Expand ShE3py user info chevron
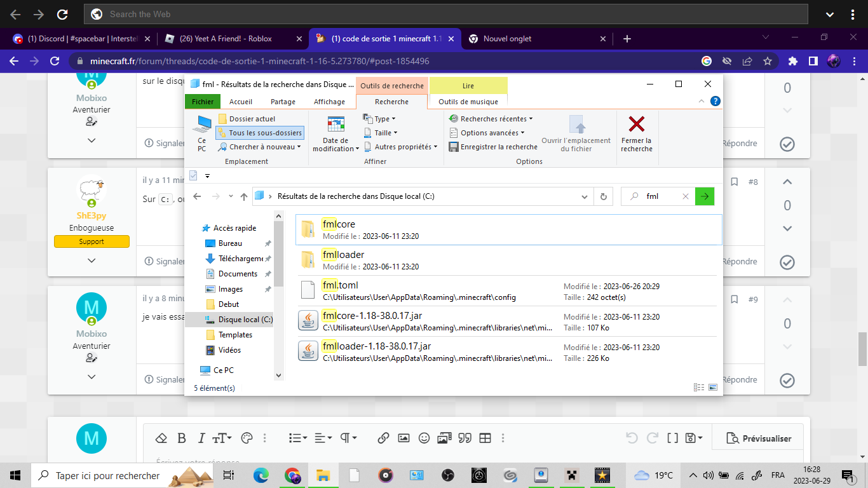Image resolution: width=868 pixels, height=488 pixels. pos(92,261)
